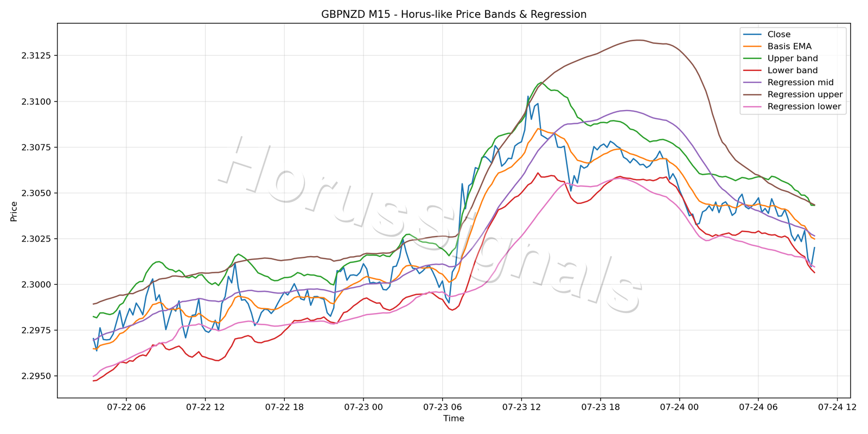Viewport: 868px width, 434px height.
Task: Click y-axis tick value 2.3125
Action: coord(37,56)
